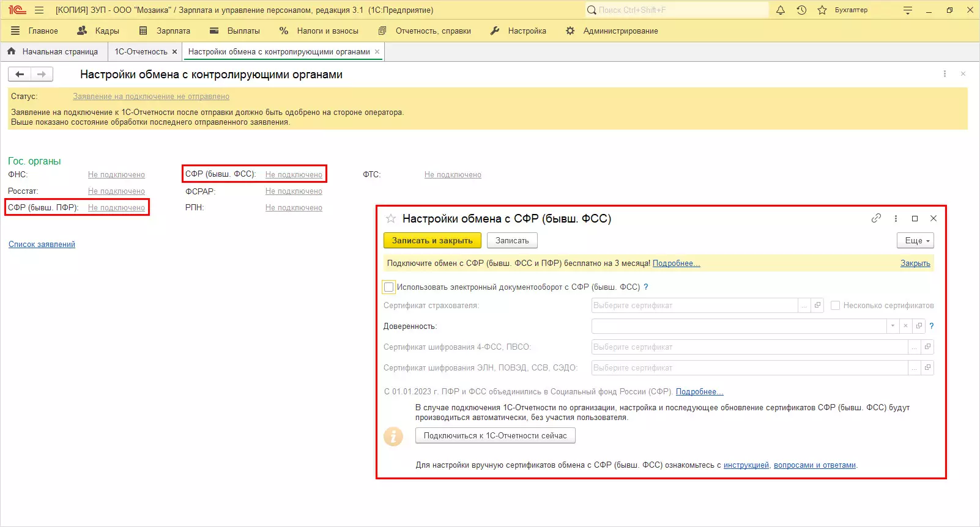The image size is (980, 527).
Task: Dismiss banner with the Закрыть link
Action: coord(915,263)
